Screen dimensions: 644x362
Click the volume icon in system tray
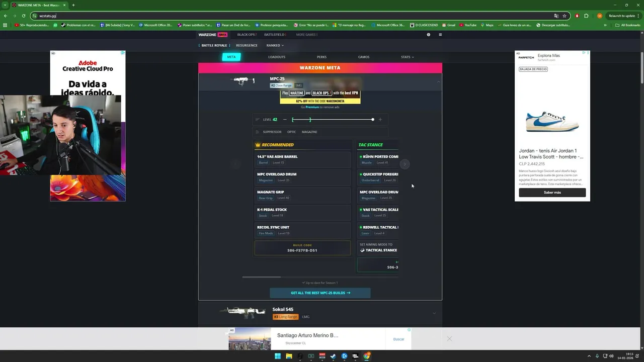pos(611,356)
